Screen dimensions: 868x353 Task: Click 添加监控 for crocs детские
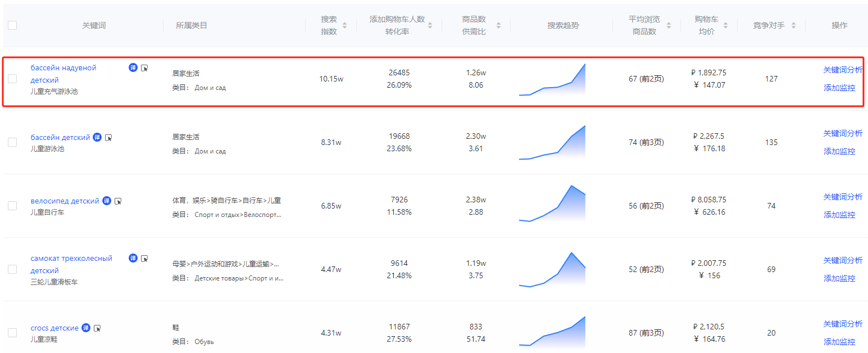(839, 342)
